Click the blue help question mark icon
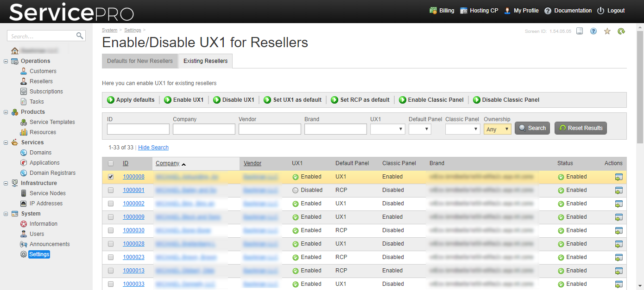This screenshot has width=644, height=290. (x=593, y=31)
